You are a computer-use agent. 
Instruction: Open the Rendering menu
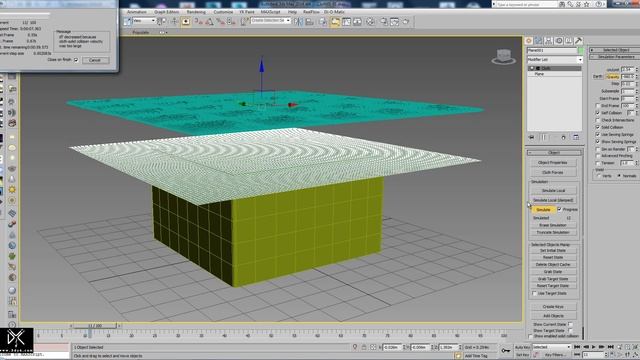pos(196,12)
